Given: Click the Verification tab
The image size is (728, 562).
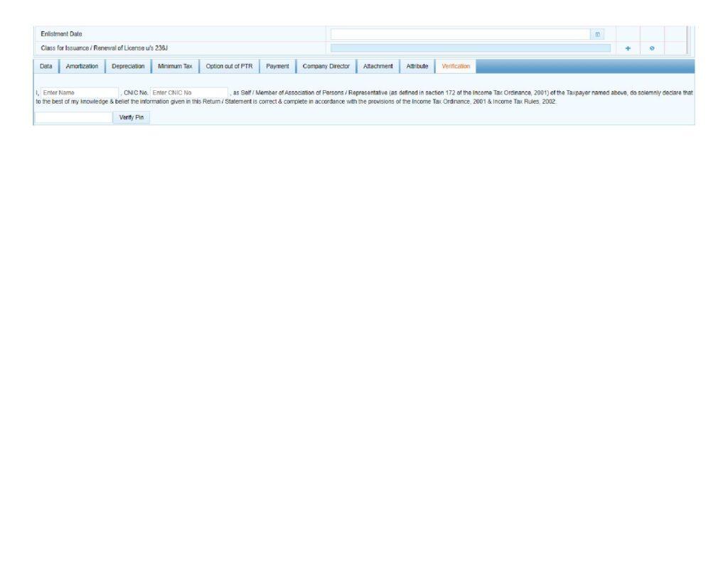Looking at the screenshot, I should pos(456,66).
